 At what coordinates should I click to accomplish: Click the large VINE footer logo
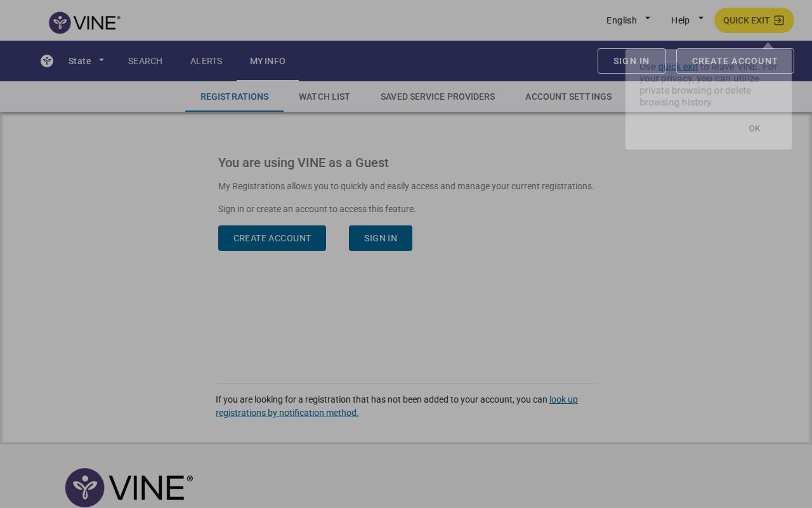click(129, 487)
